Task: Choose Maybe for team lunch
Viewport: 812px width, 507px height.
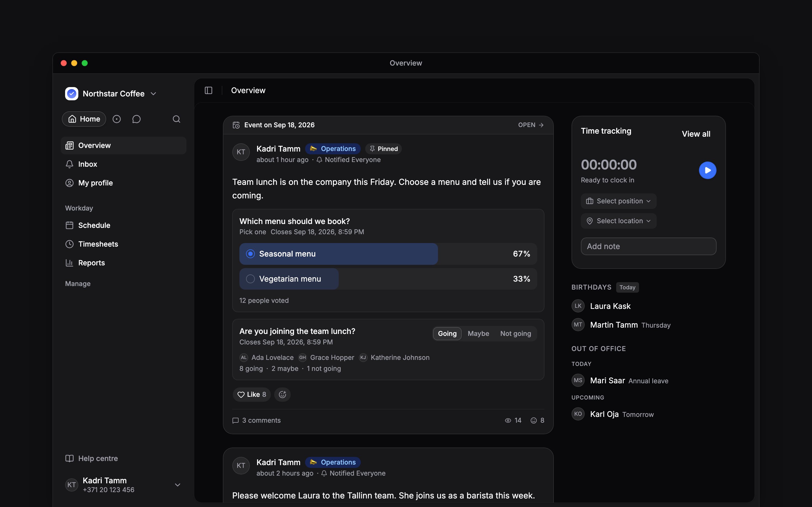Action: tap(478, 334)
